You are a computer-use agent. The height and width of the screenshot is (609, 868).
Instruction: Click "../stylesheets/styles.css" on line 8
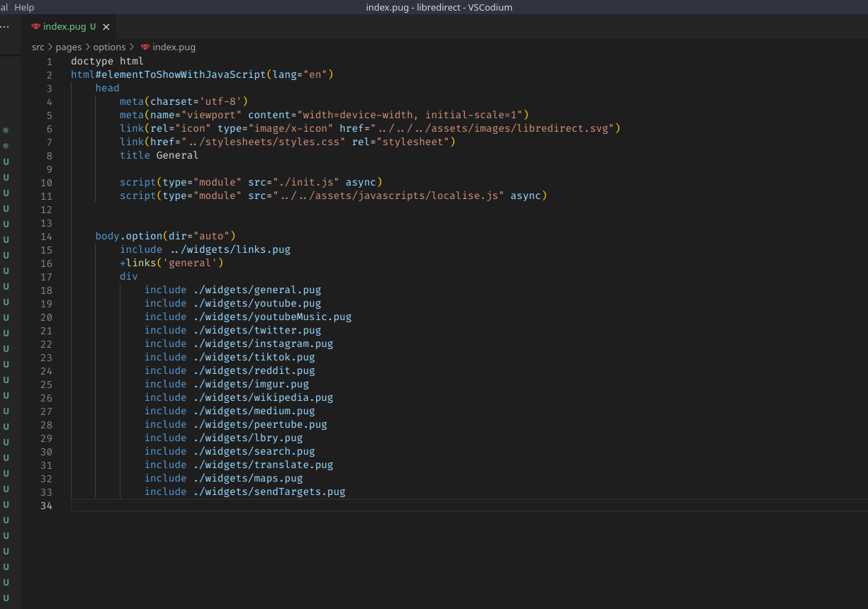(266, 142)
